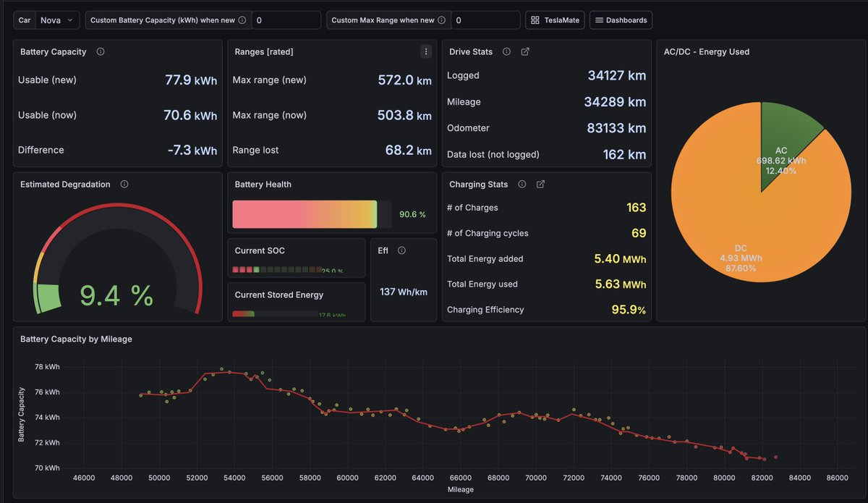The width and height of the screenshot is (868, 503).
Task: Click Data lost value 162 km
Action: (625, 154)
